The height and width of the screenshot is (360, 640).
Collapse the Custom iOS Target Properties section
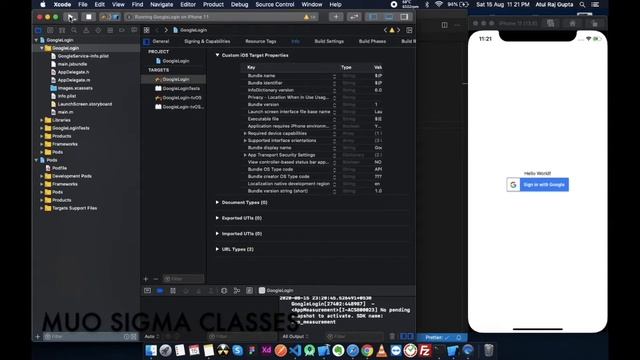coord(217,55)
